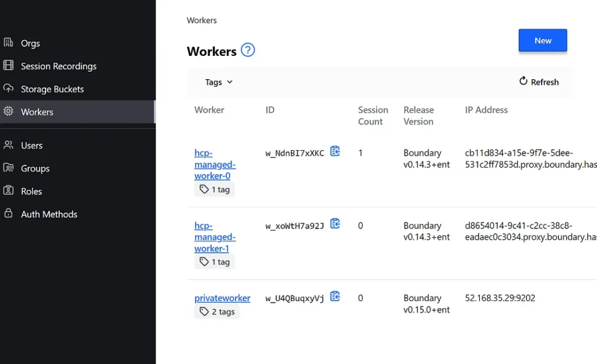The height and width of the screenshot is (364, 597).
Task: Click the Worker column header
Action: [209, 110]
